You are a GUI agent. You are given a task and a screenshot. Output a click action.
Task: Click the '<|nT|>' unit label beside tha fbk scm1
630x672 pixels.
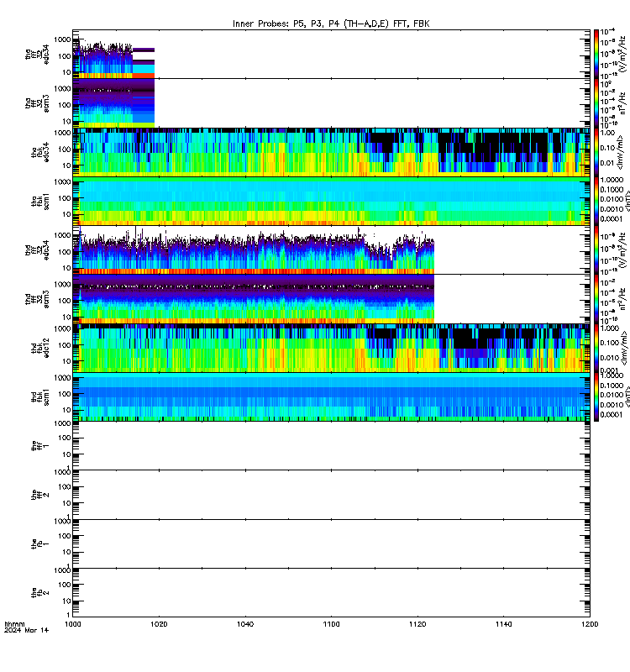pyautogui.click(x=626, y=201)
